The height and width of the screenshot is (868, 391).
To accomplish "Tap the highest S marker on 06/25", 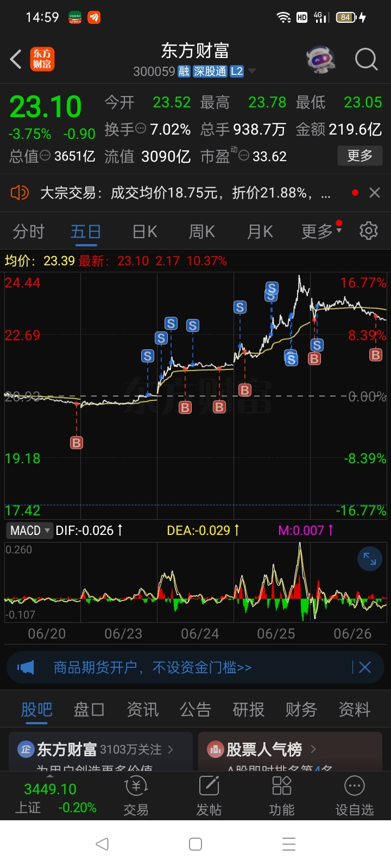I will [x=272, y=288].
